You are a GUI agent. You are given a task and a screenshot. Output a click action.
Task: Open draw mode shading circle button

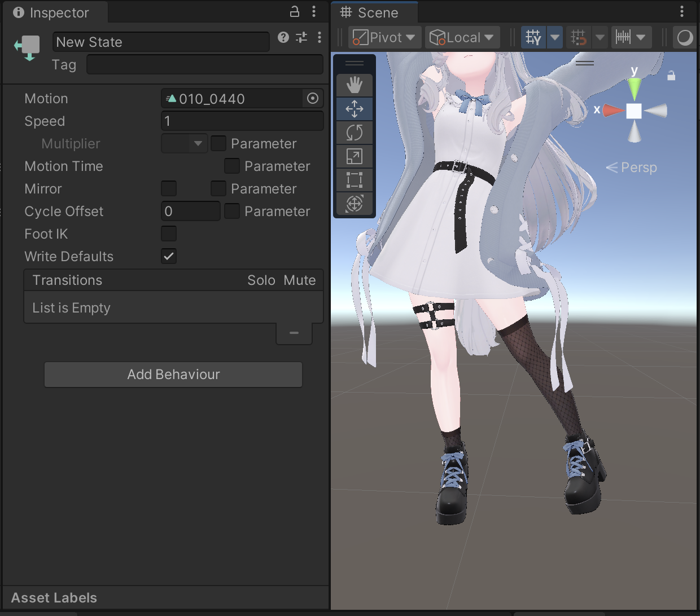pos(684,37)
